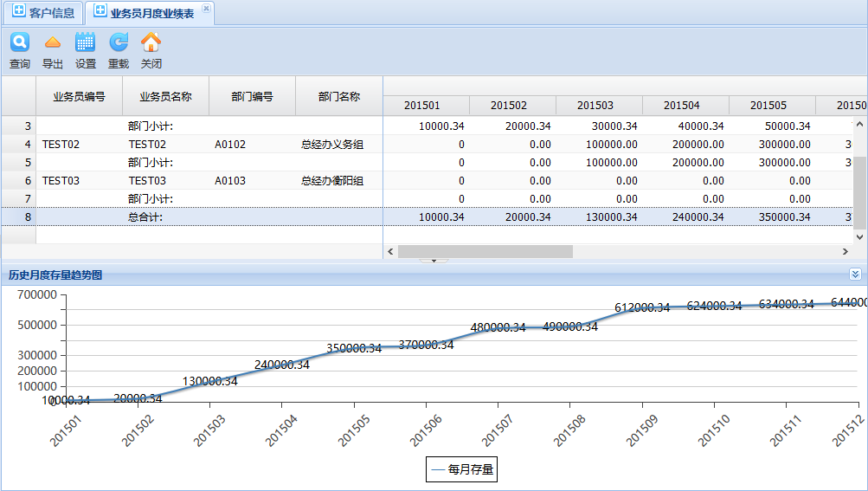Click the 查询 search icon
Viewport: 868px width, 491px height.
coord(19,42)
